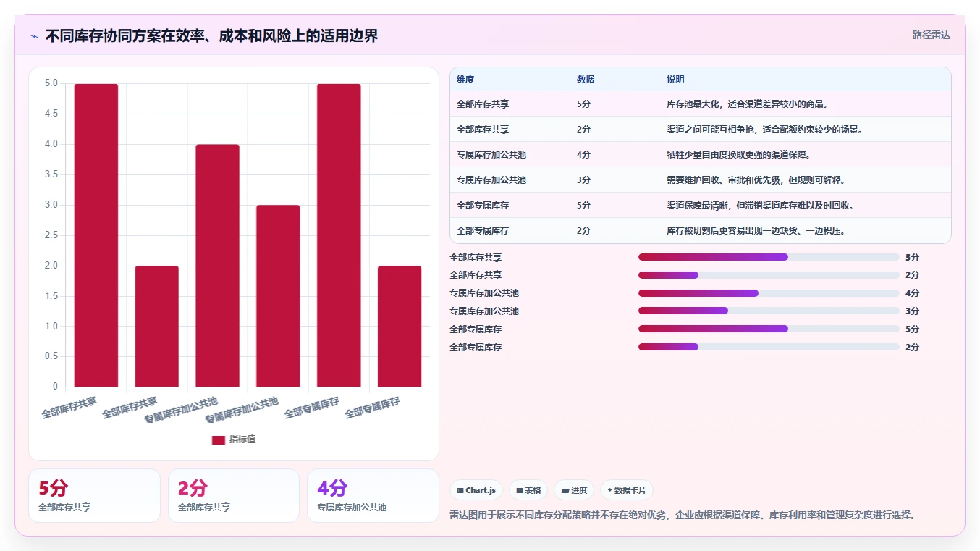Viewport: 980px width, 551px height.
Task: Click the chart bar with value 3.0
Action: click(x=278, y=296)
